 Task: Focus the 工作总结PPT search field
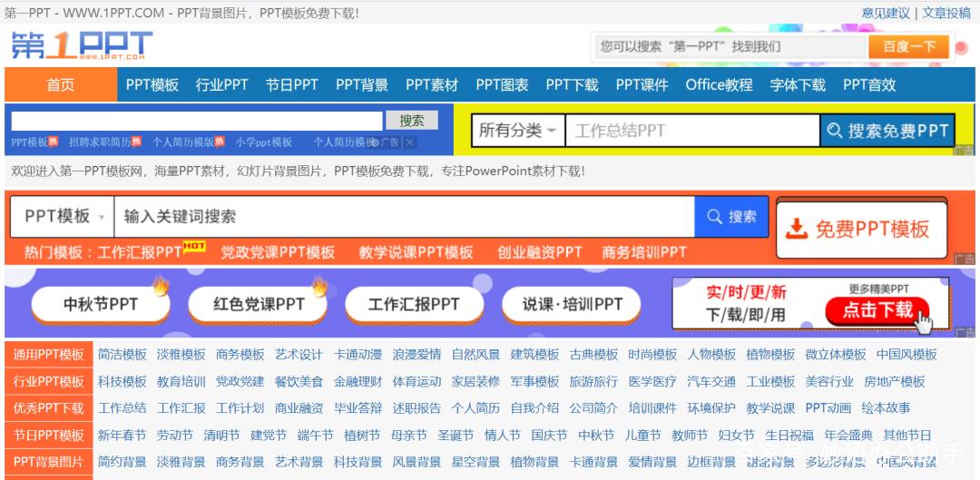click(692, 131)
